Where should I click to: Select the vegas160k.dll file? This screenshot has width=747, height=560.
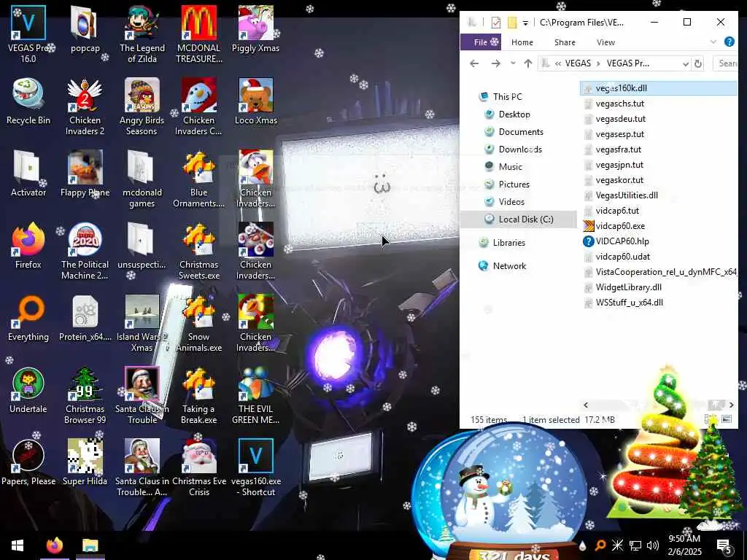point(659,88)
